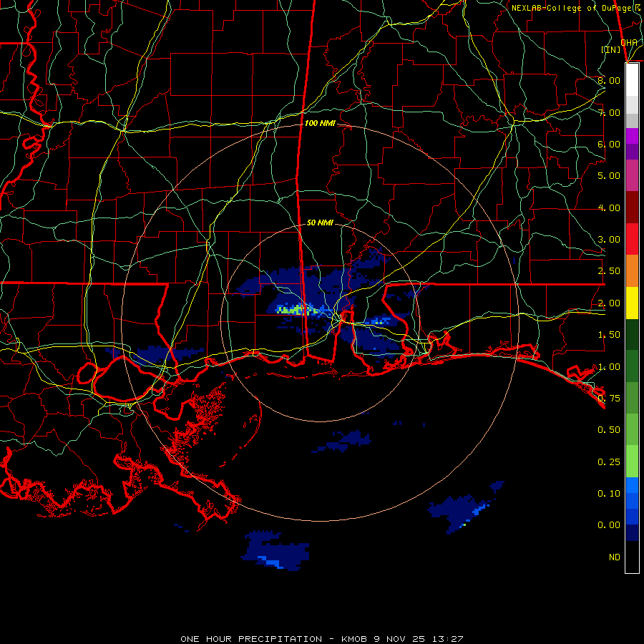644x644 pixels.
Task: Click the 5.00 legend value
Action: pos(609,176)
